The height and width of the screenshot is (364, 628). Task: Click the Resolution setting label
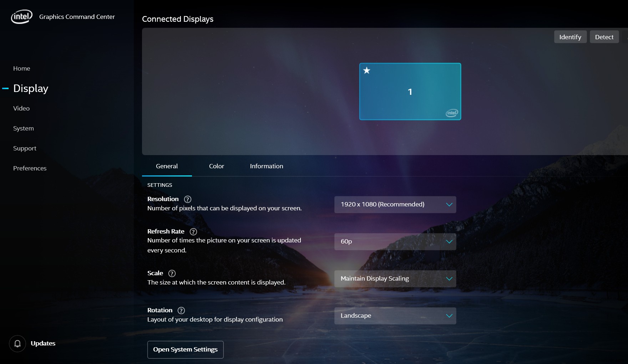(163, 199)
